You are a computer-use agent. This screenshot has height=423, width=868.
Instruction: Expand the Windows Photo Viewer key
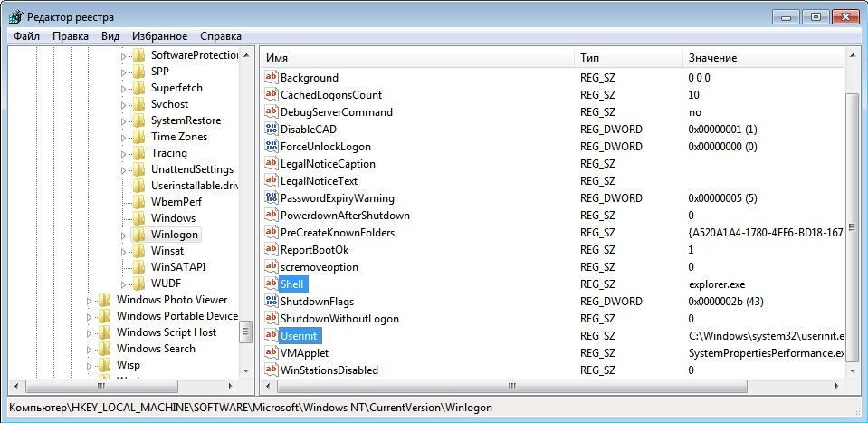tap(90, 300)
